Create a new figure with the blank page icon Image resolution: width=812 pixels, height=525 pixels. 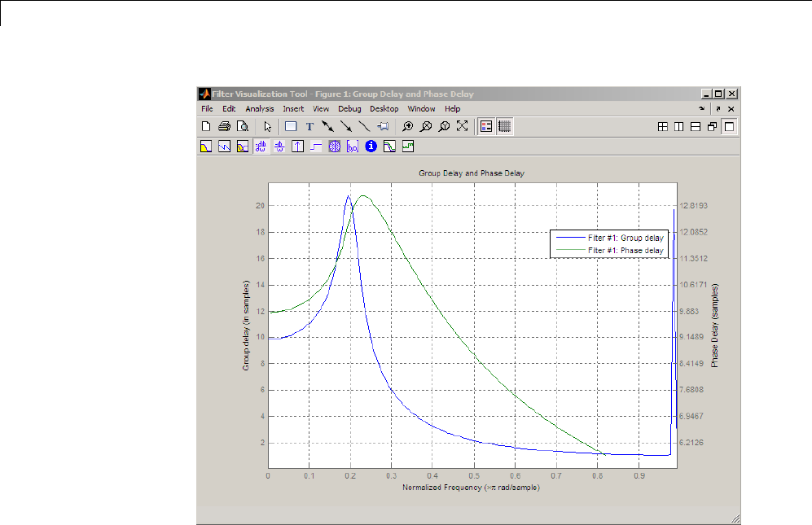206,126
